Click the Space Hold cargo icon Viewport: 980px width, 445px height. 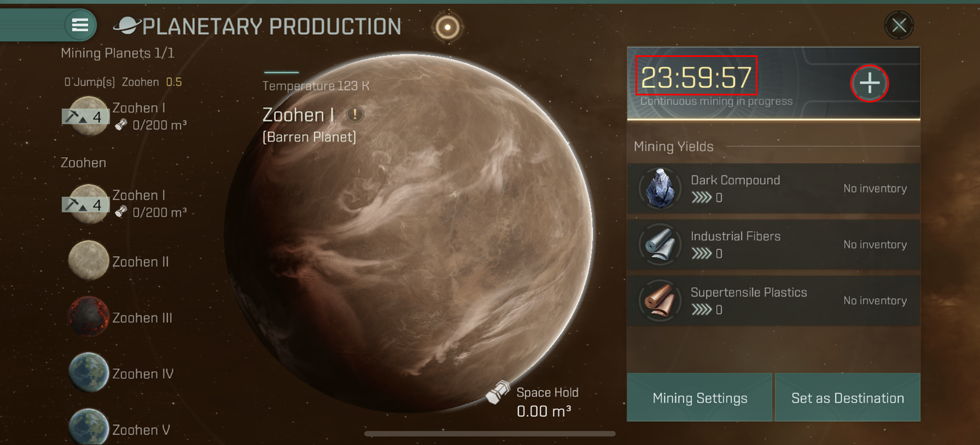(x=497, y=392)
